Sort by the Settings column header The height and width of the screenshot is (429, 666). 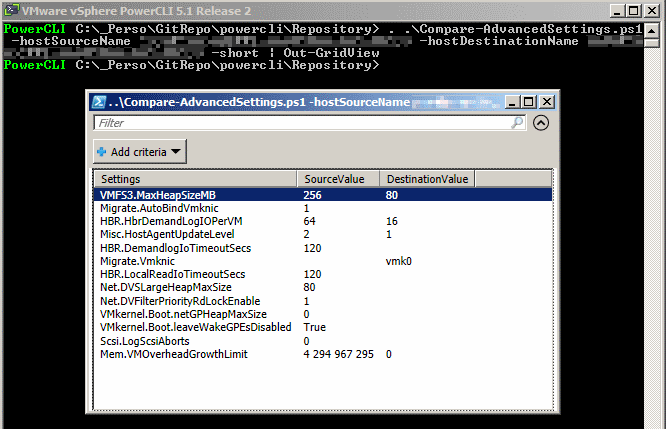point(195,179)
